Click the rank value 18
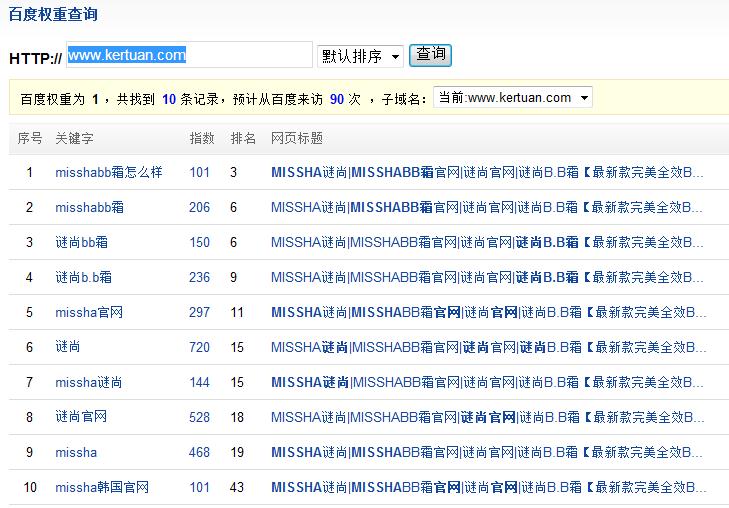 [237, 417]
